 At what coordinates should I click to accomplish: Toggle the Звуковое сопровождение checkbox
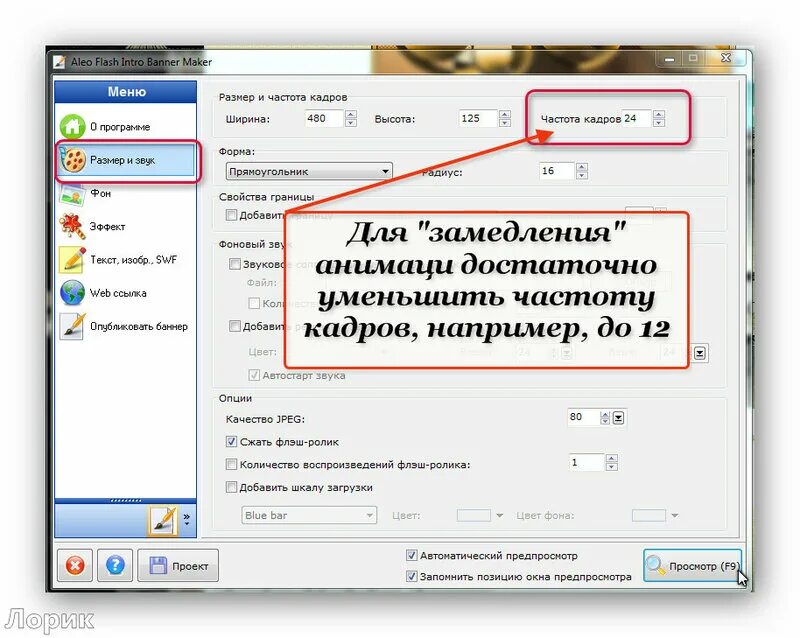[235, 264]
